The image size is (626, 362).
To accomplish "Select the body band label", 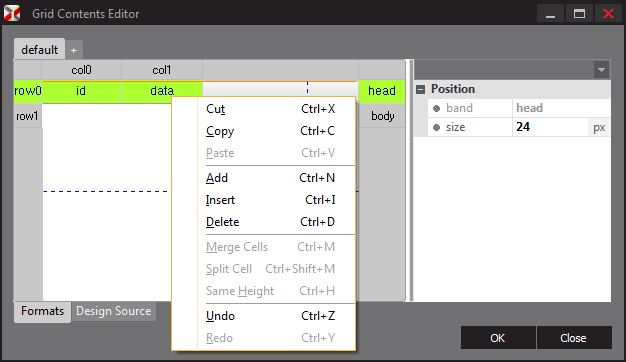I will click(x=382, y=116).
